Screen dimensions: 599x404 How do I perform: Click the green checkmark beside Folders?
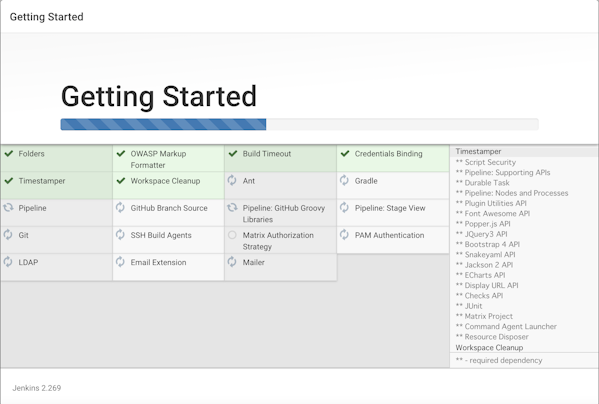tap(9, 154)
